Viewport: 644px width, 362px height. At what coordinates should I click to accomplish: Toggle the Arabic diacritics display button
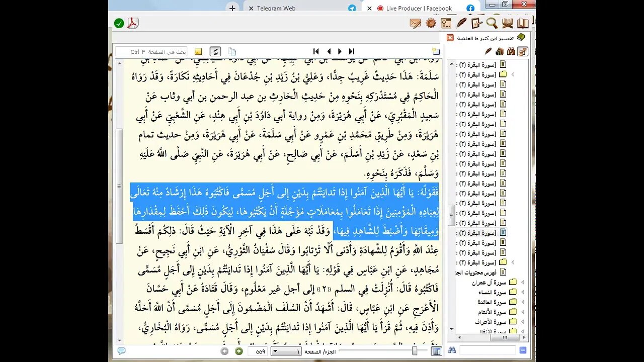pyautogui.click(x=215, y=51)
